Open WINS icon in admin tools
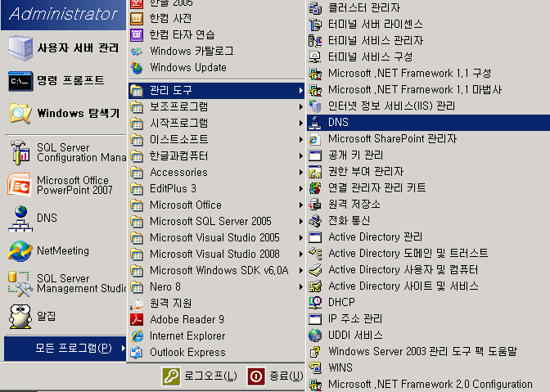 (315, 367)
